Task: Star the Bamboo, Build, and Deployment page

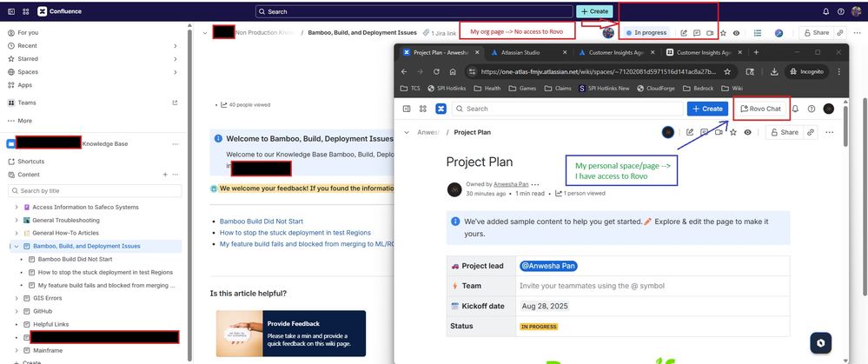Action: 723,33
